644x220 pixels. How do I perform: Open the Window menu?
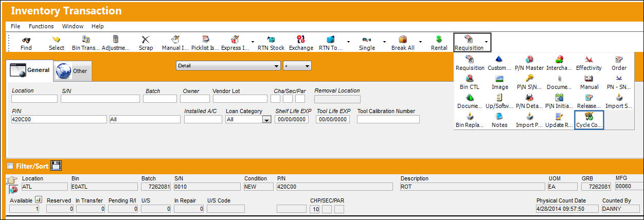[73, 26]
